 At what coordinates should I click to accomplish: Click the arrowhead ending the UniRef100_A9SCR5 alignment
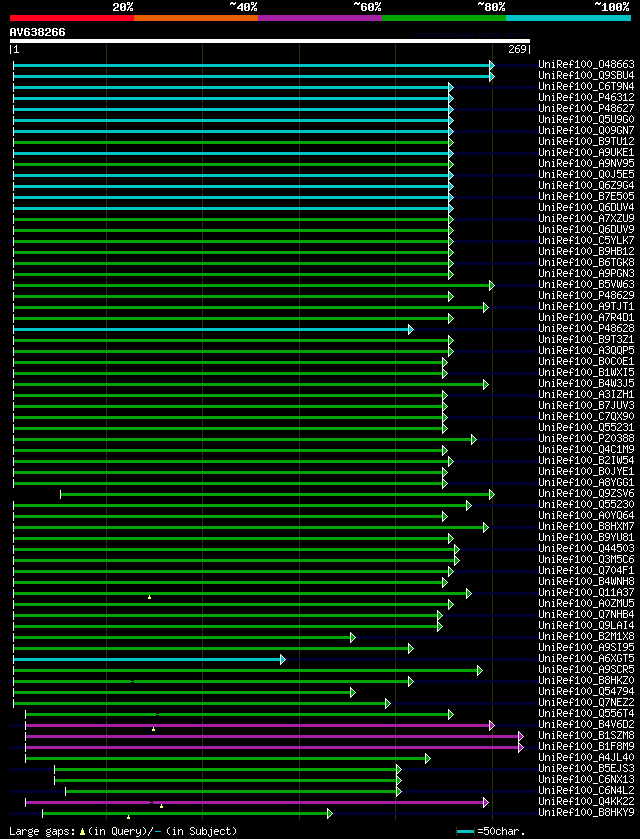(x=480, y=670)
